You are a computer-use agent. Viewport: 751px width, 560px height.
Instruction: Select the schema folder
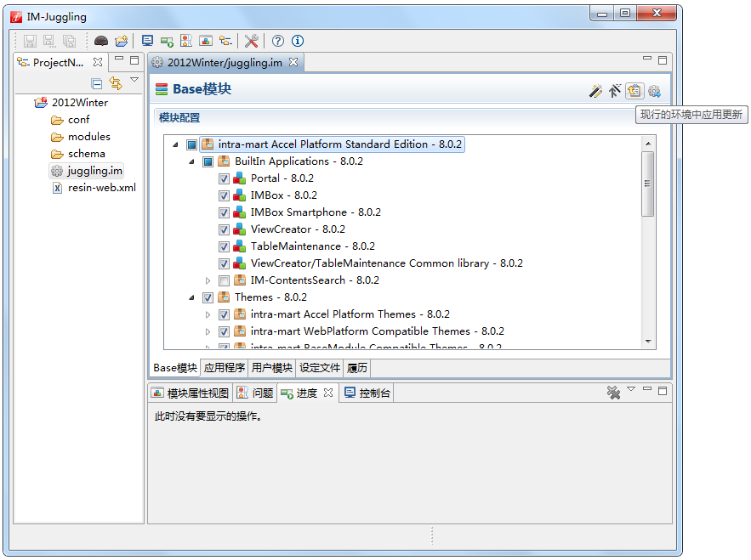[77, 154]
